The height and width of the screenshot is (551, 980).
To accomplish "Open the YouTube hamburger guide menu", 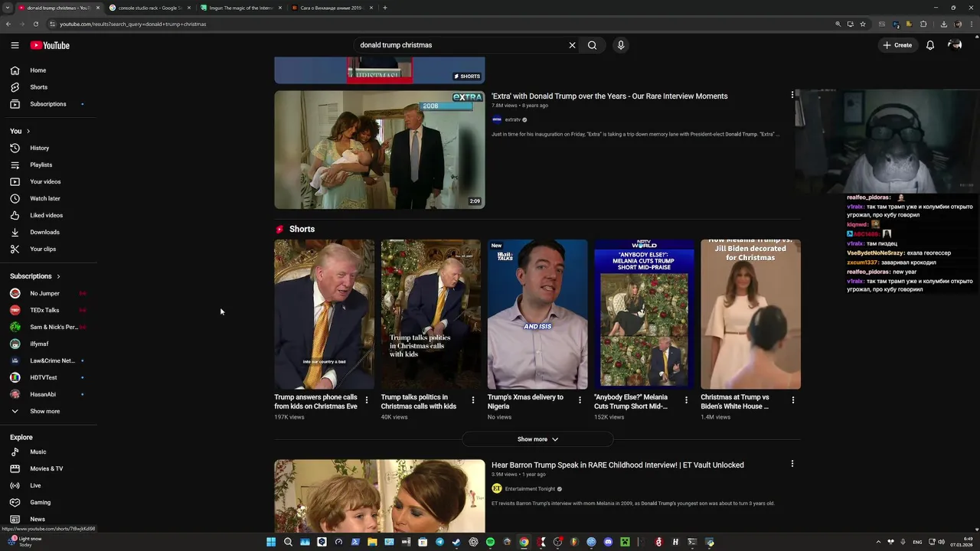I will pyautogui.click(x=15, y=45).
